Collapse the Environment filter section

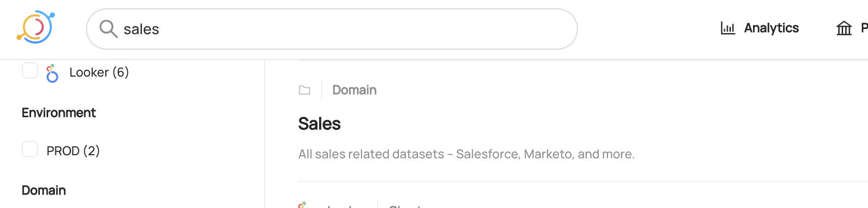point(59,113)
